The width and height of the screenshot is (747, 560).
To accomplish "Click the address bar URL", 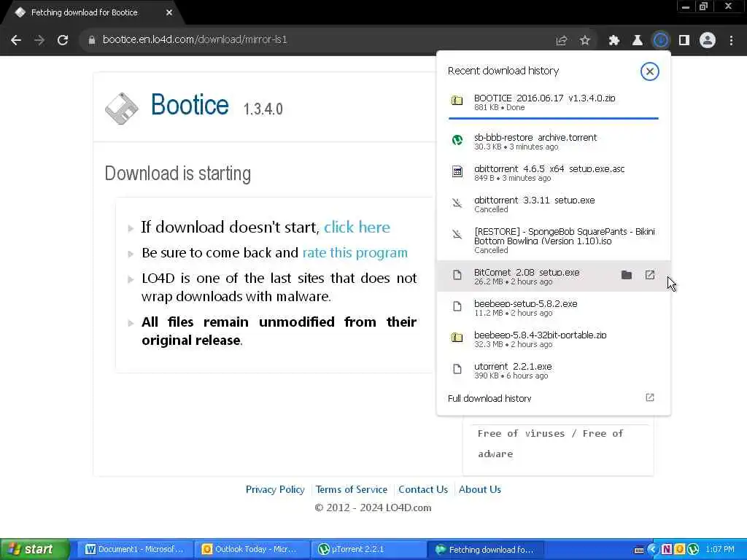I will point(195,39).
